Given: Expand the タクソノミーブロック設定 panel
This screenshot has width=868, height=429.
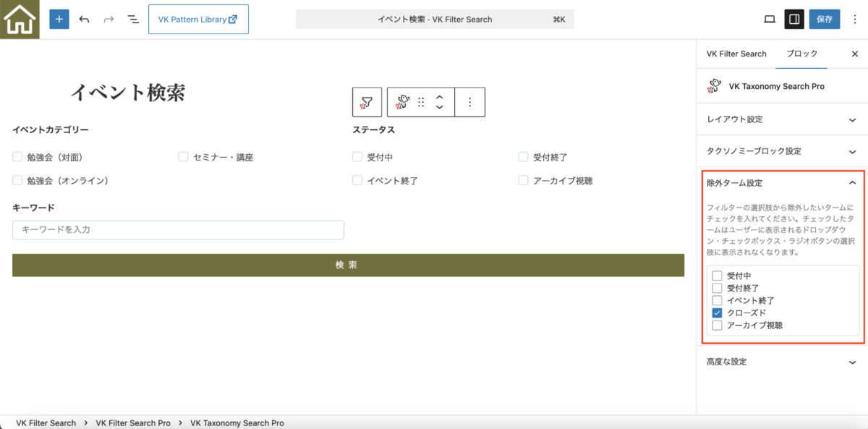Looking at the screenshot, I should click(782, 151).
